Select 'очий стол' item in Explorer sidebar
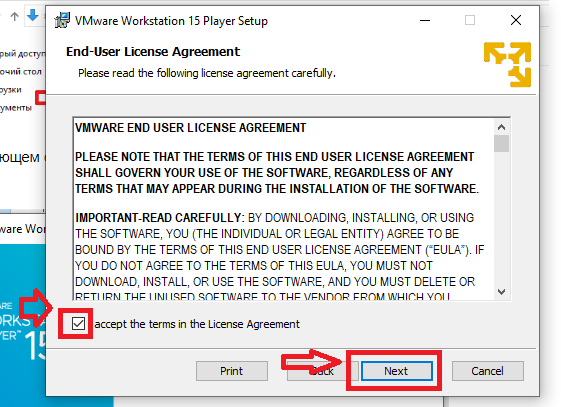 click(21, 72)
